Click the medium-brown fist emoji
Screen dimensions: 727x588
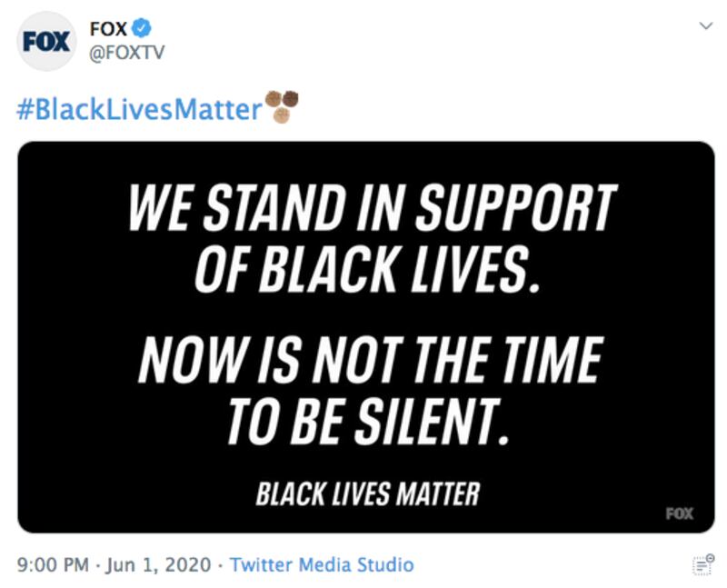point(274,99)
